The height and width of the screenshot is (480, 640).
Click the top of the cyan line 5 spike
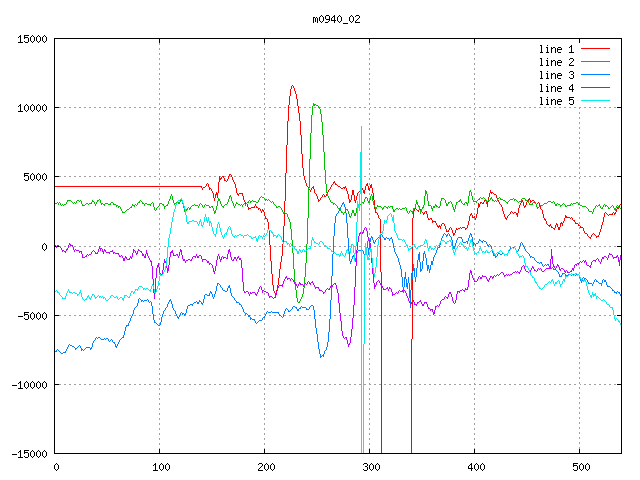tap(361, 127)
